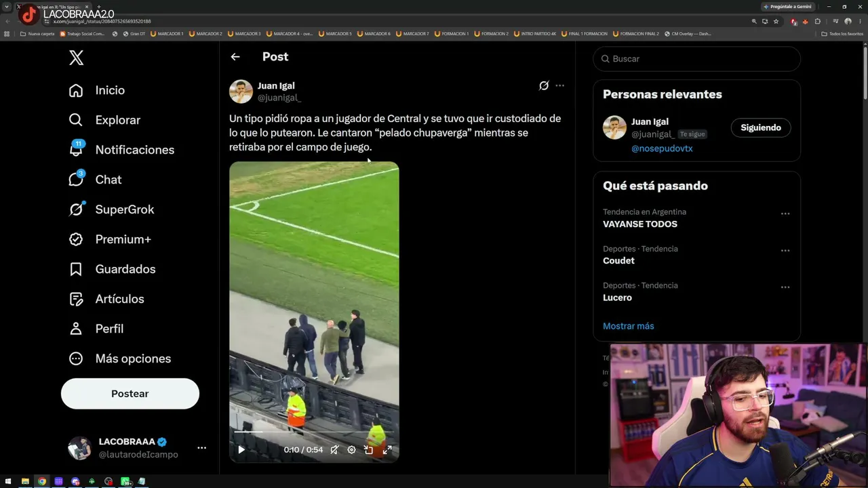Open the FORMACION 1 bookmark

point(452,34)
